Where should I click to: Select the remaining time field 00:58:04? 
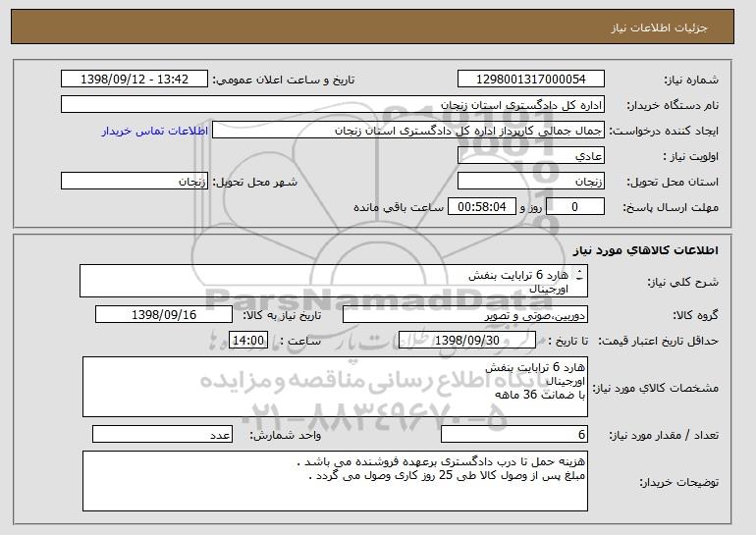[x=482, y=207]
